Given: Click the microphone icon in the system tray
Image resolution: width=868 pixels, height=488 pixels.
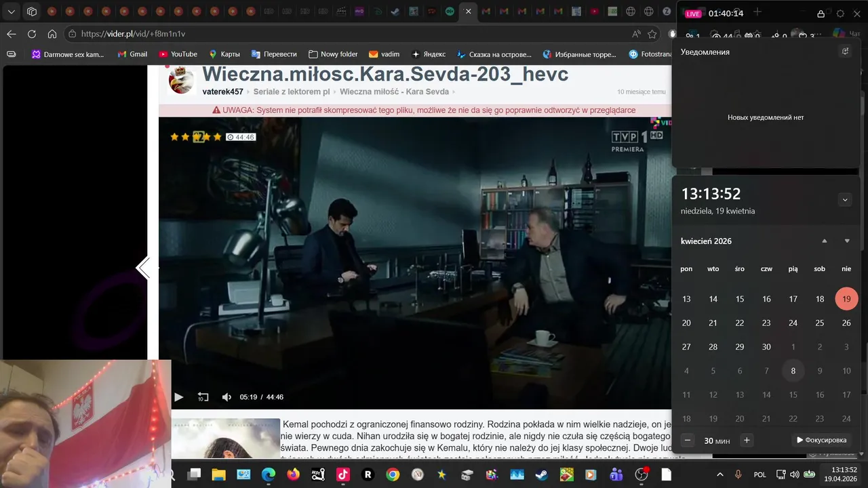Looking at the screenshot, I should 738,474.
